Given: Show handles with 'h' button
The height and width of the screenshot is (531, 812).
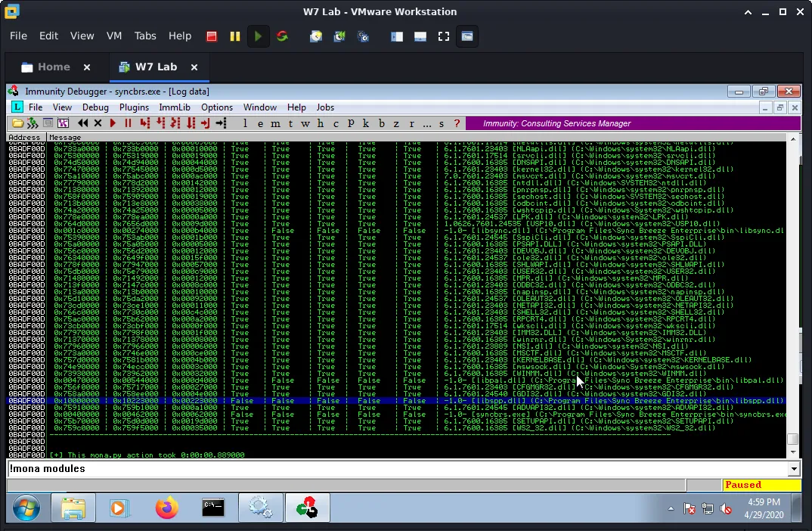Looking at the screenshot, I should click(321, 123).
